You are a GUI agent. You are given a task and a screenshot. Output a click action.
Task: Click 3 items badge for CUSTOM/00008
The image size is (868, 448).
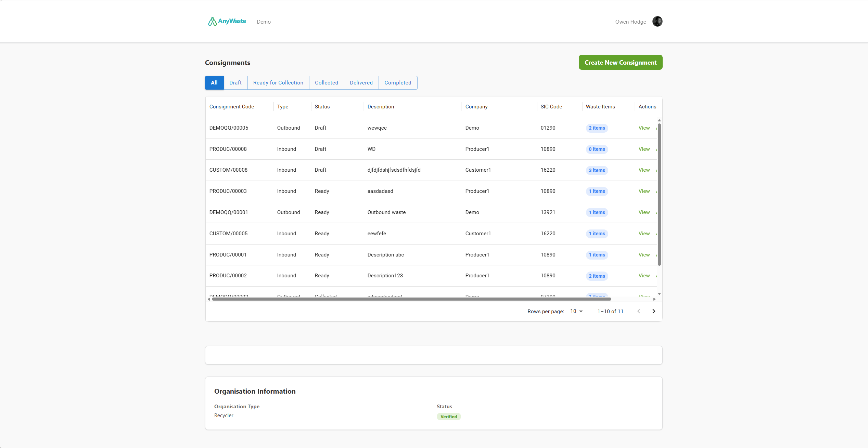click(597, 170)
